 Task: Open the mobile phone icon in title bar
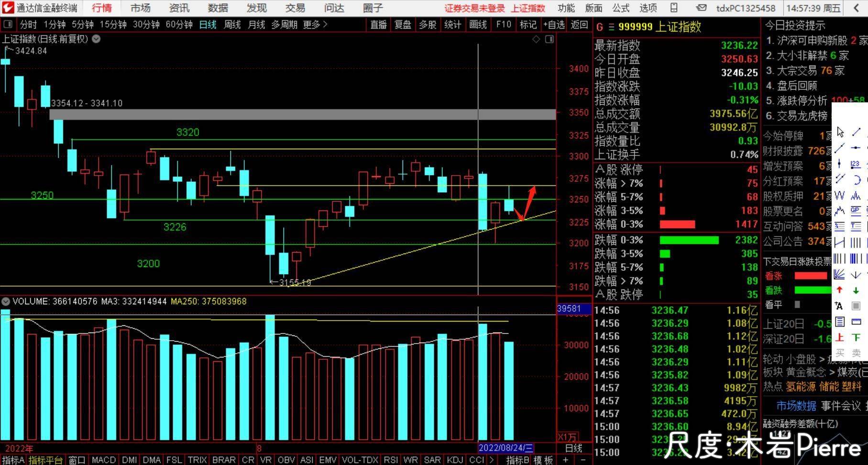pyautogui.click(x=674, y=8)
